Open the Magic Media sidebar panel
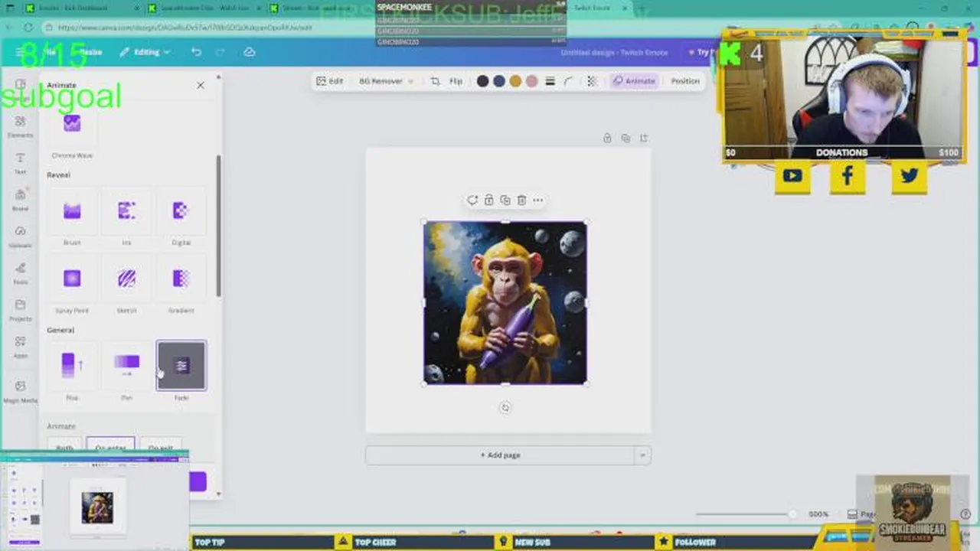Image resolution: width=980 pixels, height=551 pixels. pyautogui.click(x=20, y=391)
